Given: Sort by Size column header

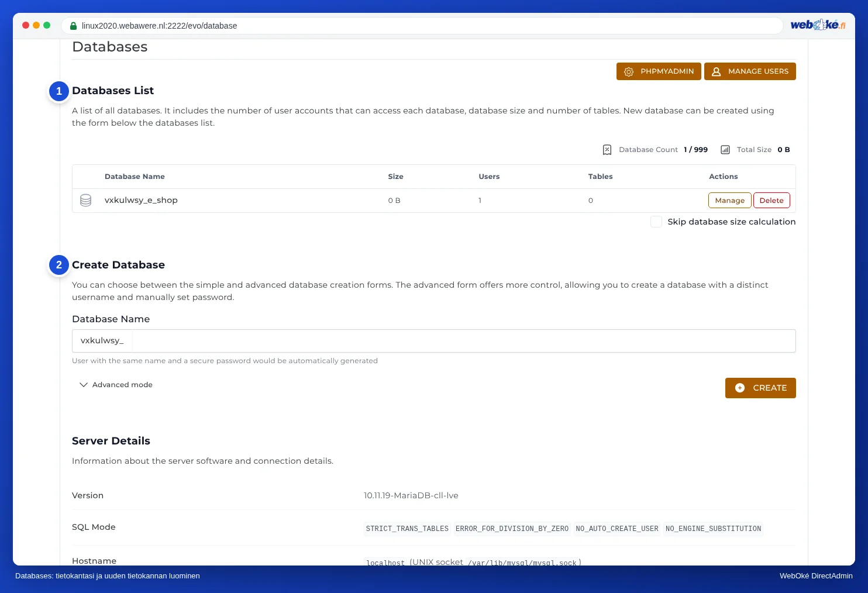Looking at the screenshot, I should 395,177.
